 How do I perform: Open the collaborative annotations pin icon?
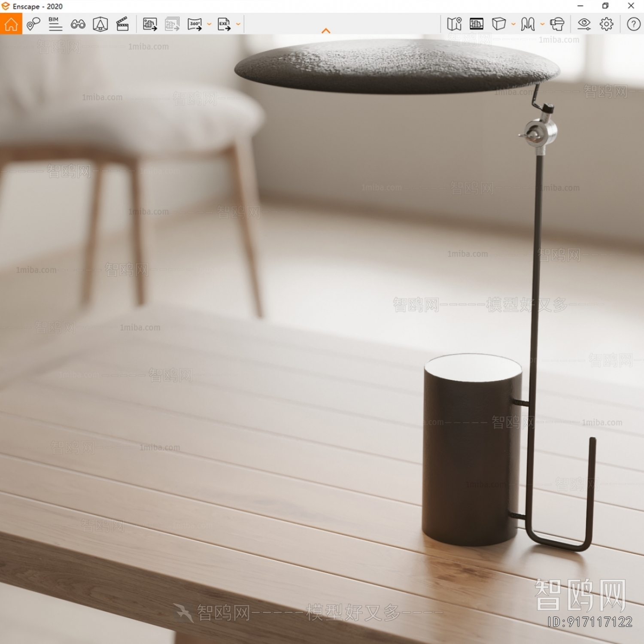pyautogui.click(x=33, y=24)
